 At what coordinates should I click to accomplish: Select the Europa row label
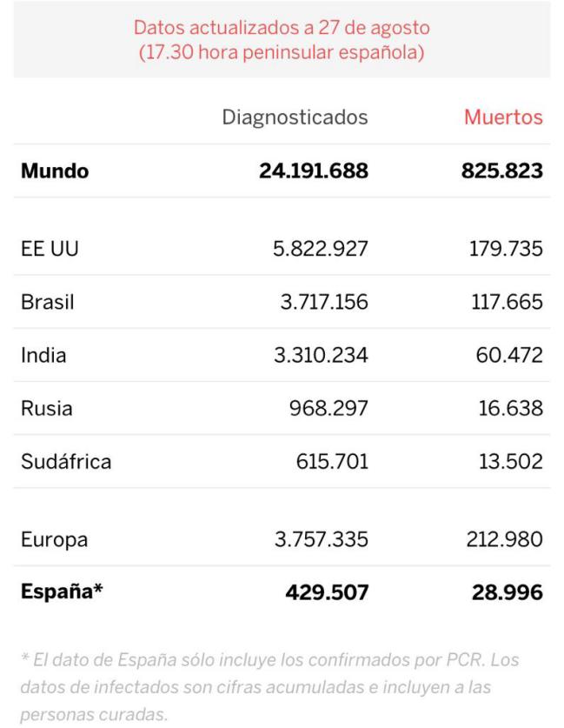pos(54,540)
